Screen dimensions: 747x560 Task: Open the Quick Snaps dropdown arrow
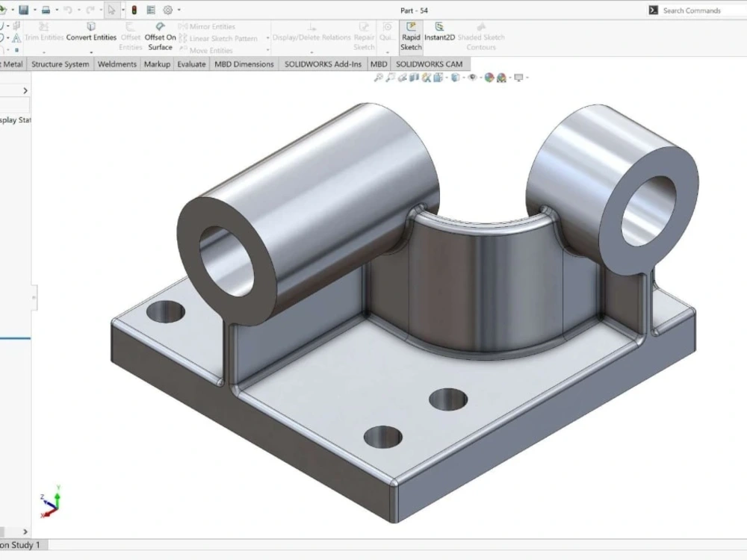coord(387,52)
